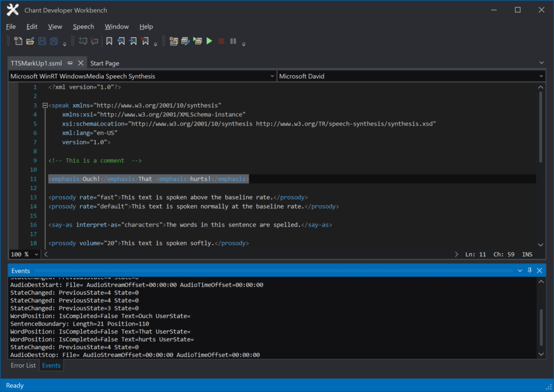
Task: Toggle a bookmark on current line
Action: point(109,41)
